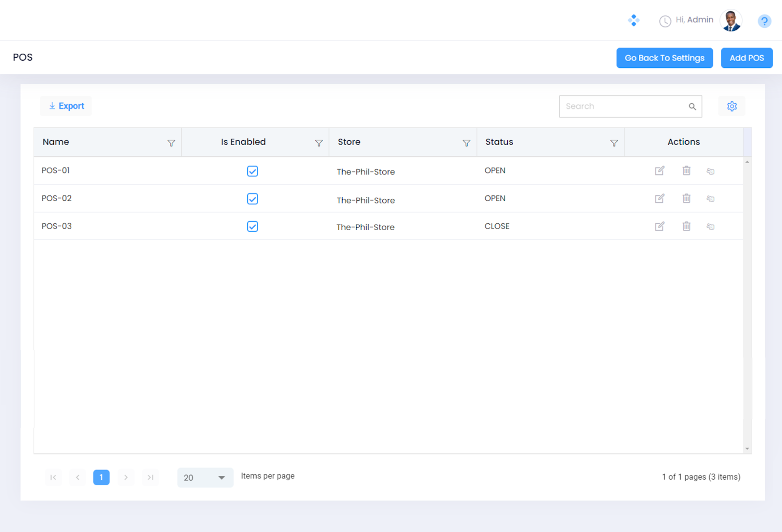Screen dimensions: 782x532
Task: Uncheck Is Enabled for POS-01
Action: point(252,171)
